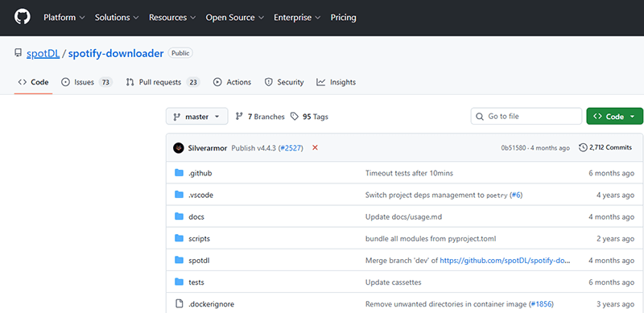
Task: Click the scripts folder icon
Action: 179,238
